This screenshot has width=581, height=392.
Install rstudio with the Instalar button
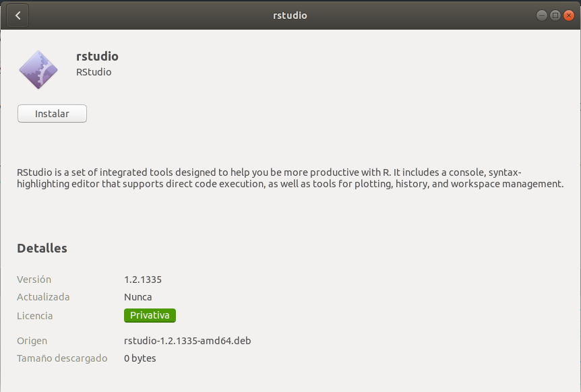pos(53,114)
